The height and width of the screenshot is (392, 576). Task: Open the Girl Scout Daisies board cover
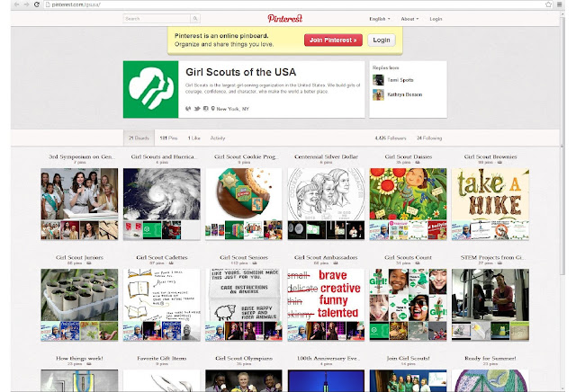click(408, 194)
